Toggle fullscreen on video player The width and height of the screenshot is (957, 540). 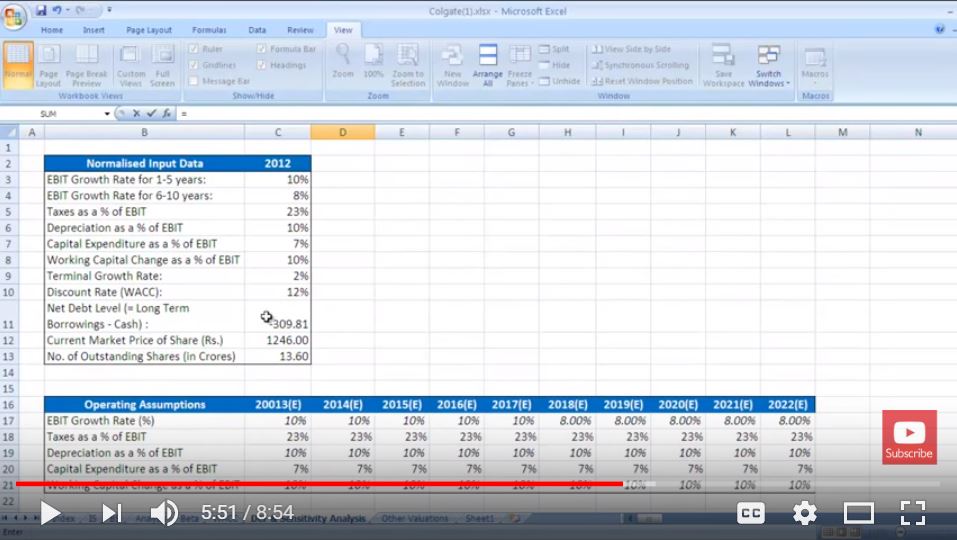(913, 513)
